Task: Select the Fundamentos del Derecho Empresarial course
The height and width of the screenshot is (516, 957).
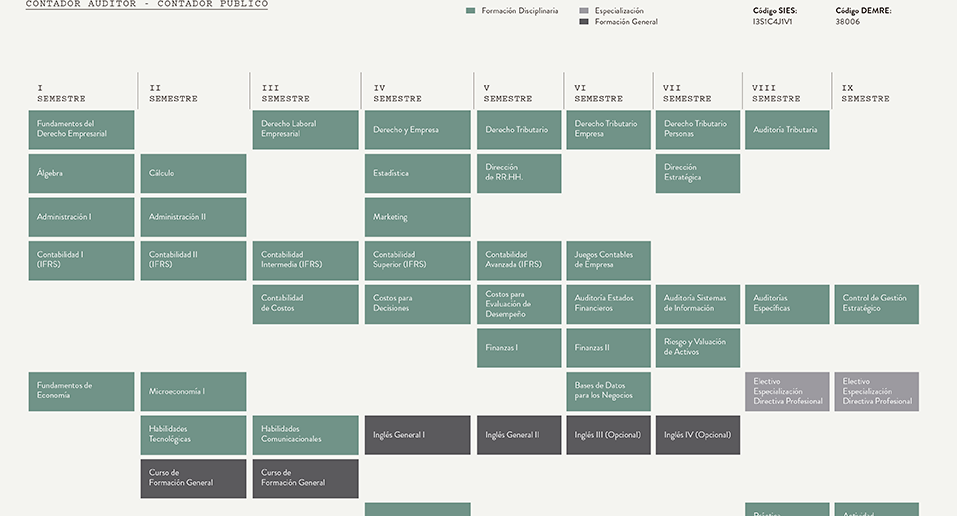Action: [81, 130]
